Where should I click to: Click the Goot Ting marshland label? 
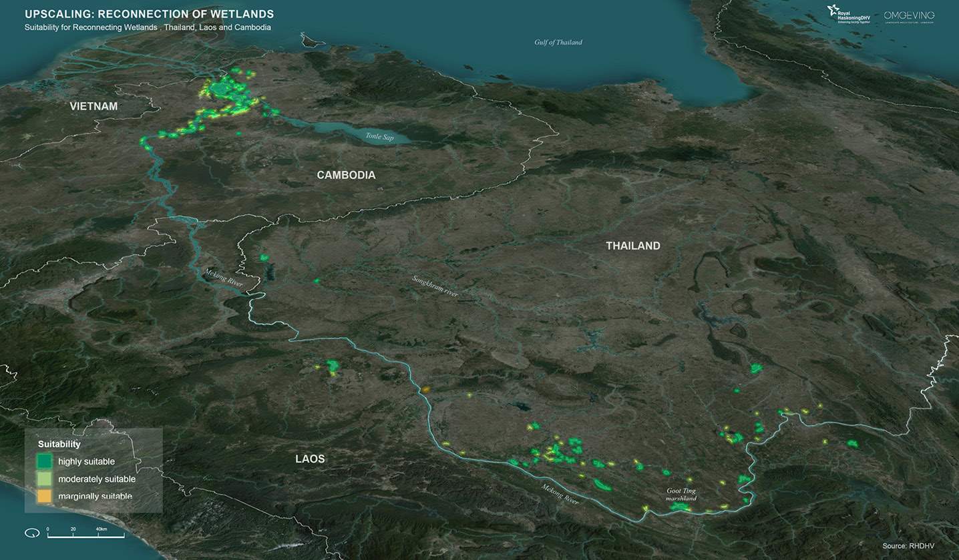681,495
